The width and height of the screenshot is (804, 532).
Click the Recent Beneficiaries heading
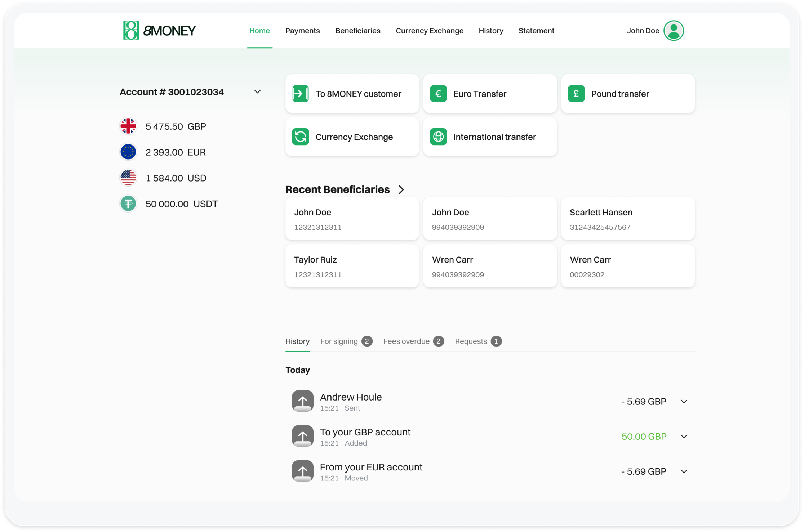(338, 189)
